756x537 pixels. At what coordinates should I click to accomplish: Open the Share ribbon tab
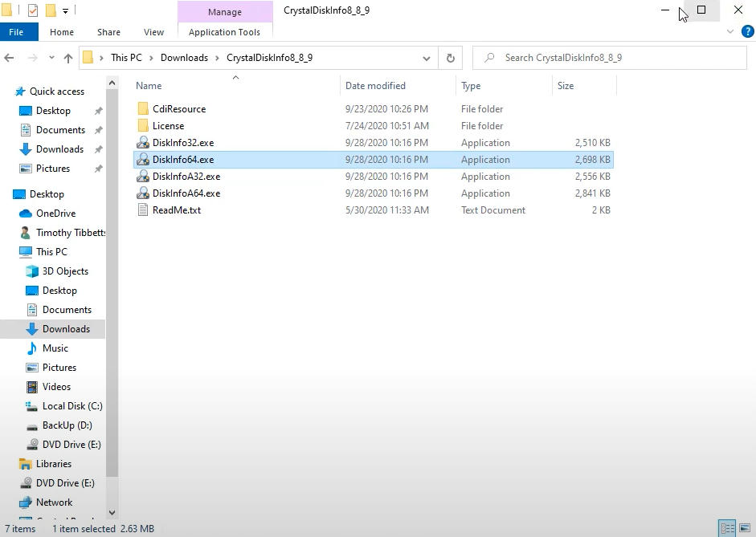pos(108,32)
